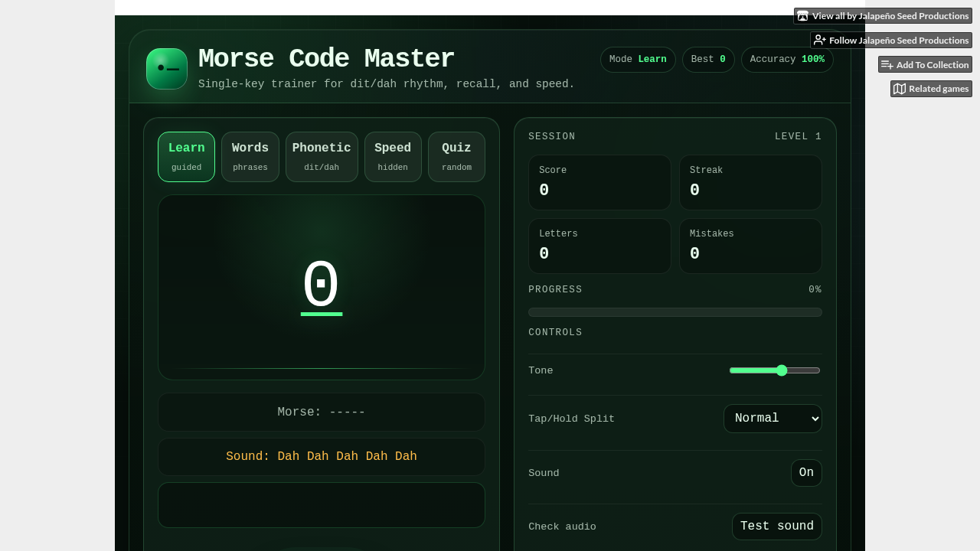Screen dimensions: 980x551
Task: Click the Accuracy 100% status pill
Action: pos(787,60)
